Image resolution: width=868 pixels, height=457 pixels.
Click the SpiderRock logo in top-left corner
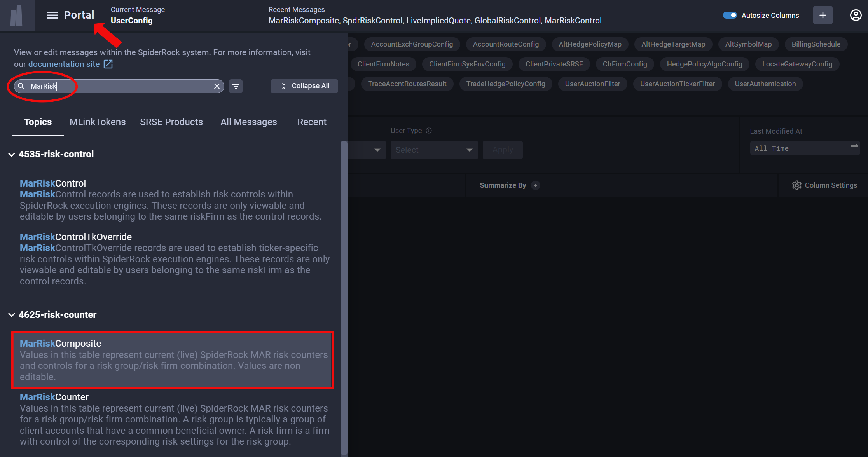coord(17,16)
